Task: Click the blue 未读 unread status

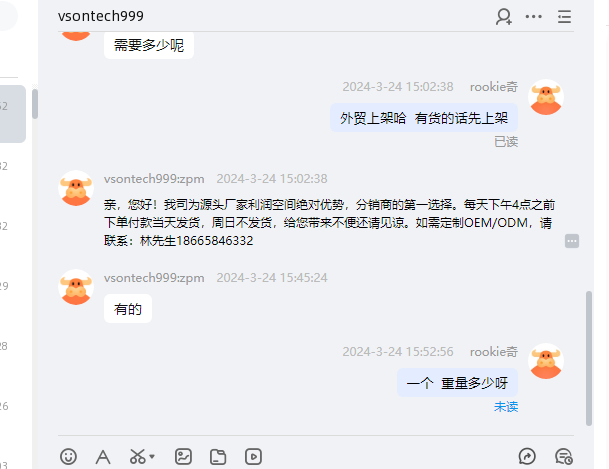Action: 506,406
